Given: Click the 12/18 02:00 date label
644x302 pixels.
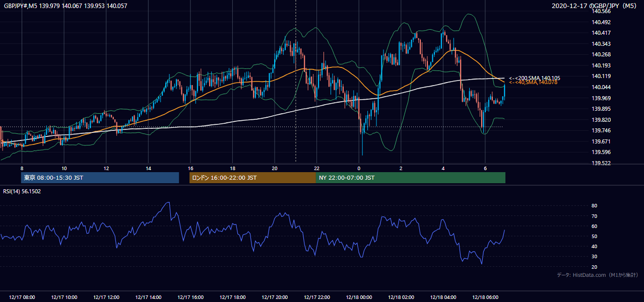Looking at the screenshot, I should point(402,297).
